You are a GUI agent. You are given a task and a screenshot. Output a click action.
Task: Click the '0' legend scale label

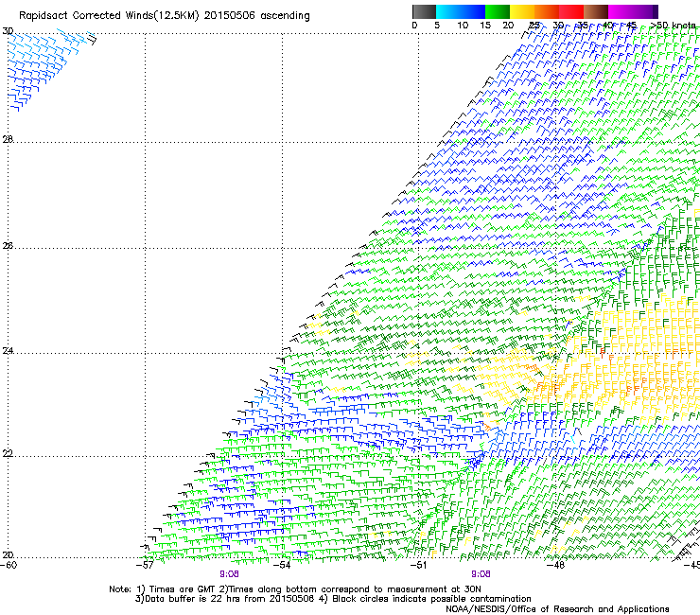point(414,26)
